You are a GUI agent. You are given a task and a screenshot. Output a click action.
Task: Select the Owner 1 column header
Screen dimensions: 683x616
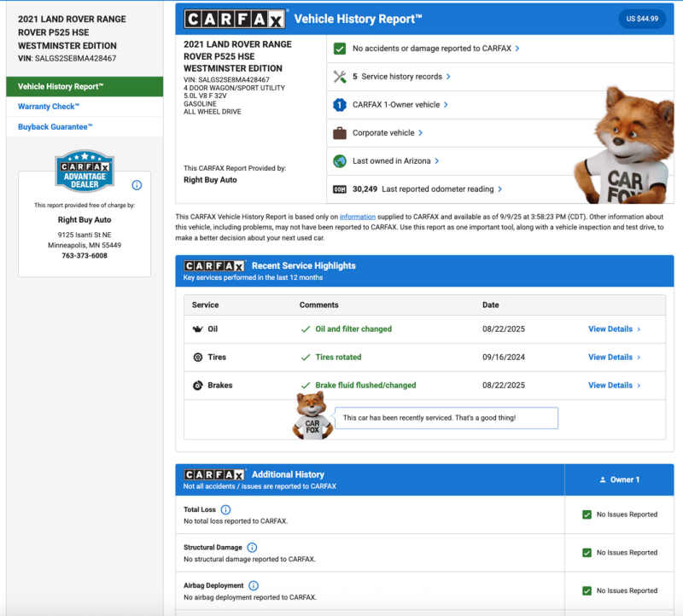pyautogui.click(x=619, y=479)
